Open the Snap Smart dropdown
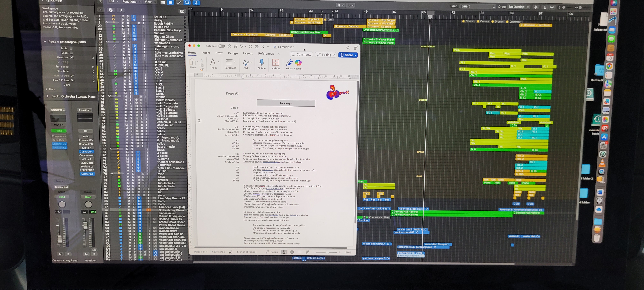The width and height of the screenshot is (644, 290). click(478, 7)
